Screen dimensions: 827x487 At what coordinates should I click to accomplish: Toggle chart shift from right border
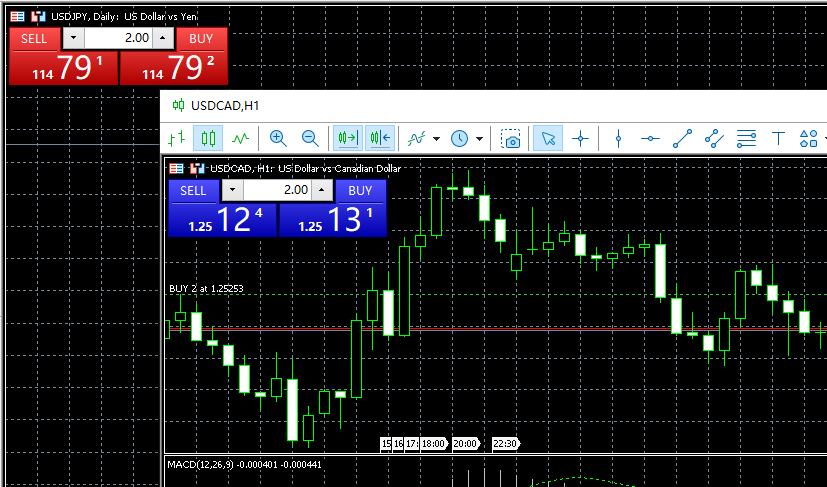click(x=380, y=139)
